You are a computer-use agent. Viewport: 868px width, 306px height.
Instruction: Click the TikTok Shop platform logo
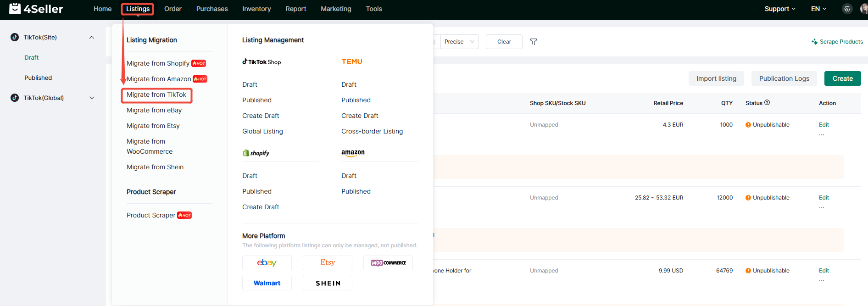pos(262,62)
